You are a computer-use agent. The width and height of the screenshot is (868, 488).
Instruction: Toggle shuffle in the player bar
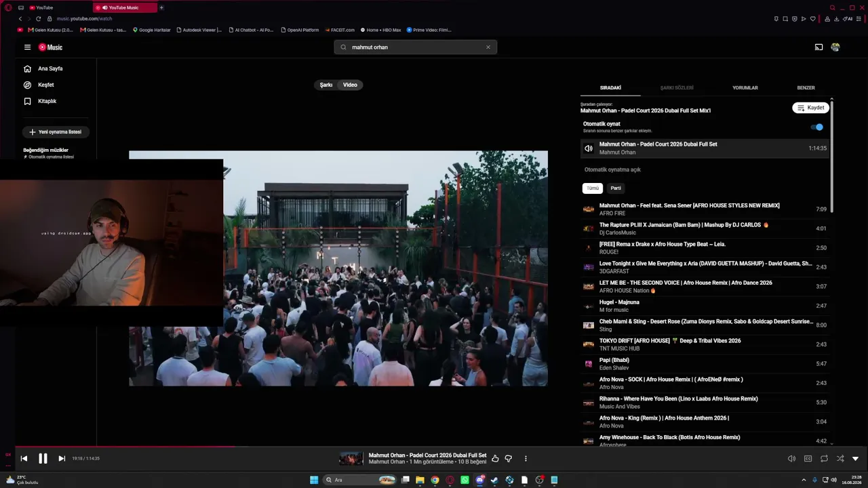point(840,459)
